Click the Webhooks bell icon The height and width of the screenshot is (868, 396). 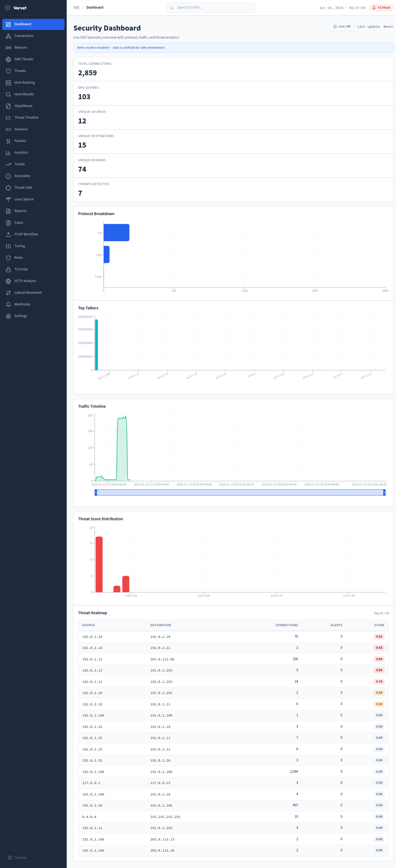point(8,304)
